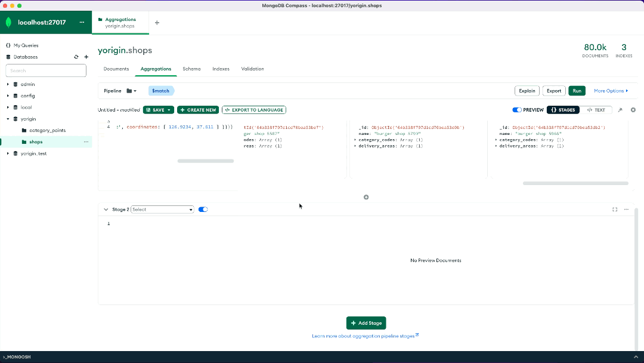The height and width of the screenshot is (363, 644).
Task: Open Learn more about aggregation pipeline stages
Action: click(365, 336)
